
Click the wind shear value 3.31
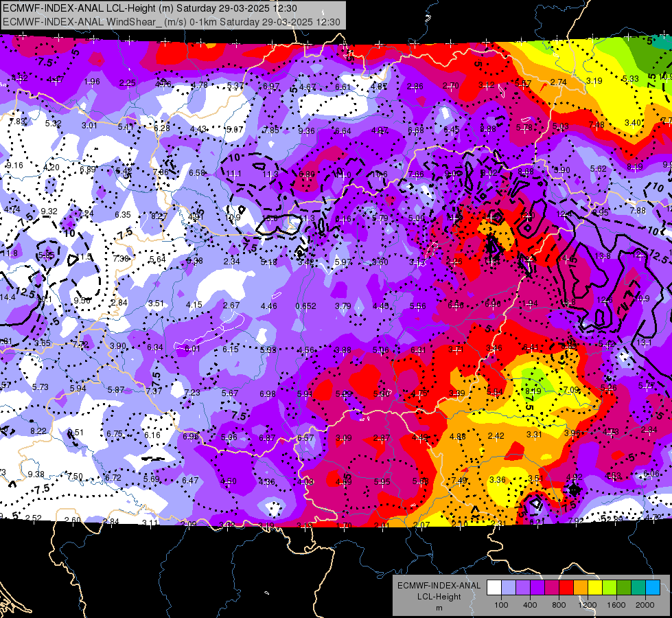click(534, 435)
